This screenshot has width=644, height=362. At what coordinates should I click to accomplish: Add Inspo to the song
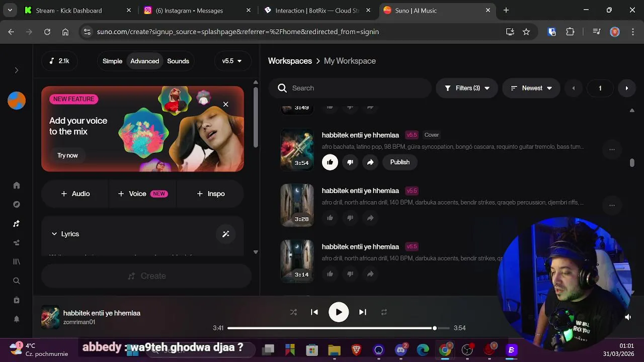pyautogui.click(x=210, y=194)
